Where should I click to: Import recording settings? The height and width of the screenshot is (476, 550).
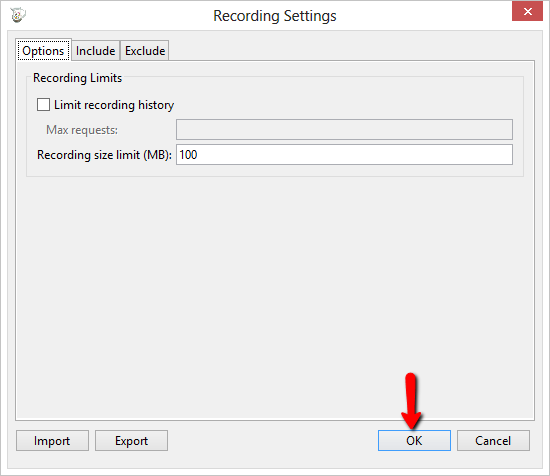click(x=52, y=441)
